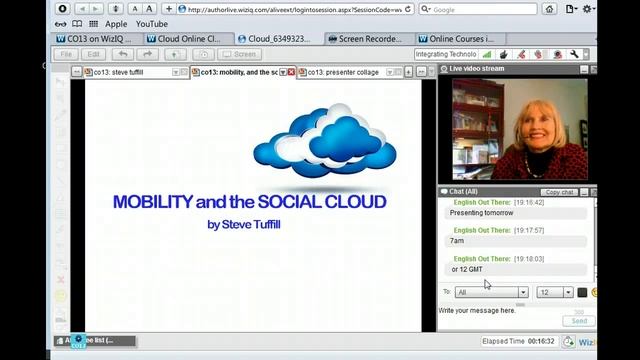This screenshot has height=360, width=640.
Task: Open the attendee list bar
Action: point(95,340)
